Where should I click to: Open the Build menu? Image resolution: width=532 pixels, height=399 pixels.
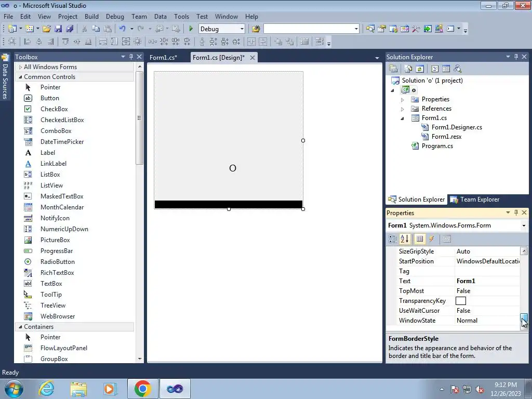91,16
